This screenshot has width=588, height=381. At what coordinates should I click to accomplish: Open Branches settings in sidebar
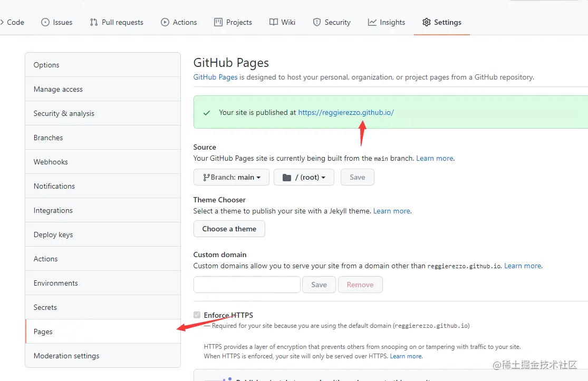pos(103,138)
